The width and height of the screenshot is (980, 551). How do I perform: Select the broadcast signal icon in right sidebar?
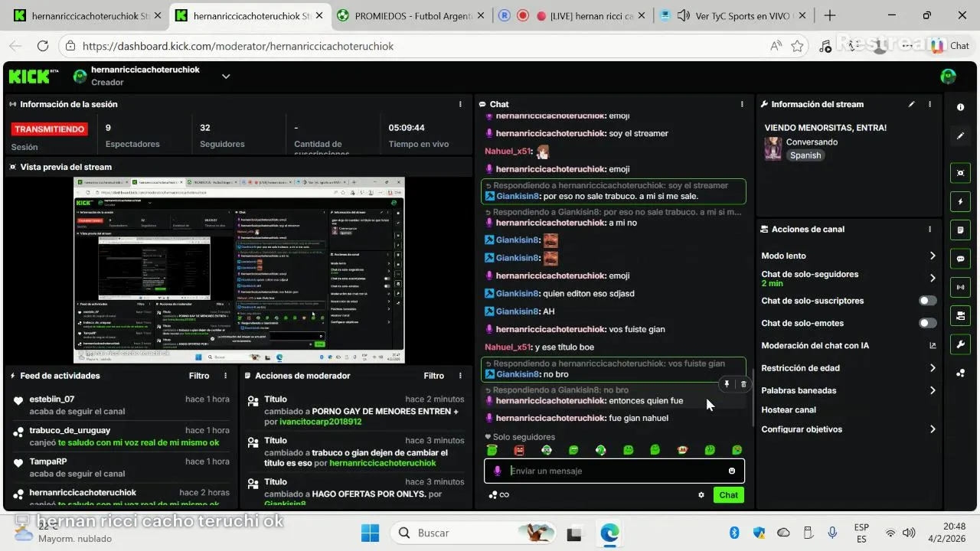point(960,287)
